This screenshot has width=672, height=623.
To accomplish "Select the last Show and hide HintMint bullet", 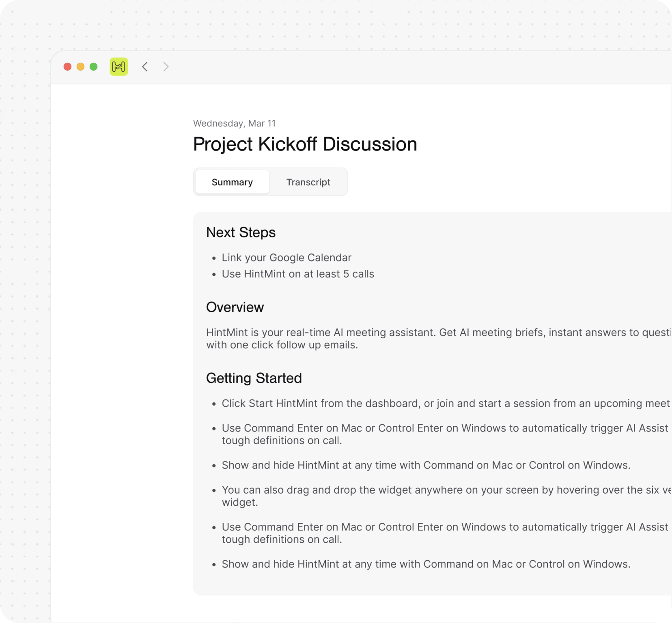I will (x=426, y=564).
